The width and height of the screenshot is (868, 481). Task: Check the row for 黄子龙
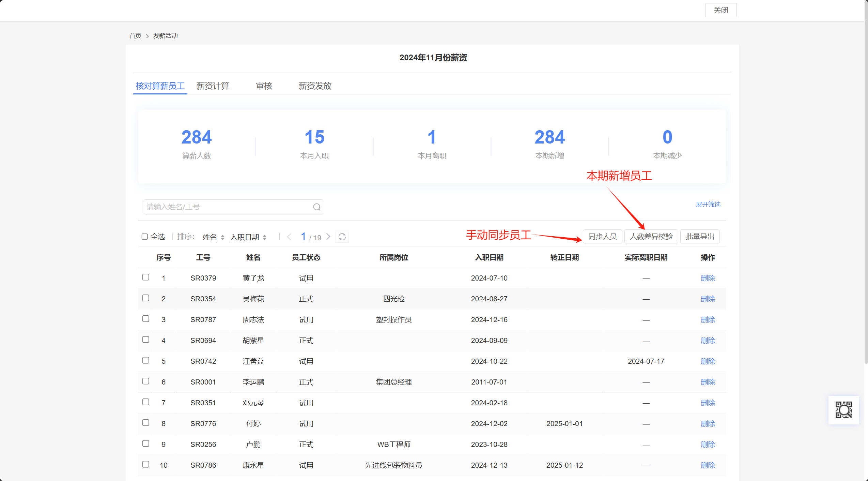tap(146, 277)
